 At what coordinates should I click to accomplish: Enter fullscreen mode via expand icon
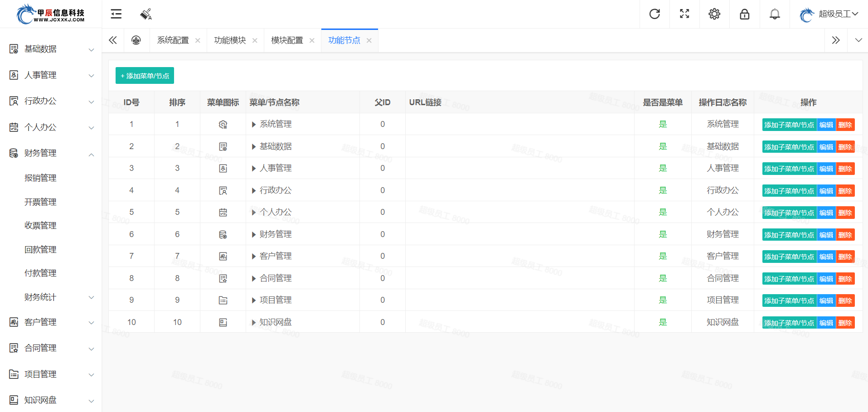click(x=684, y=14)
